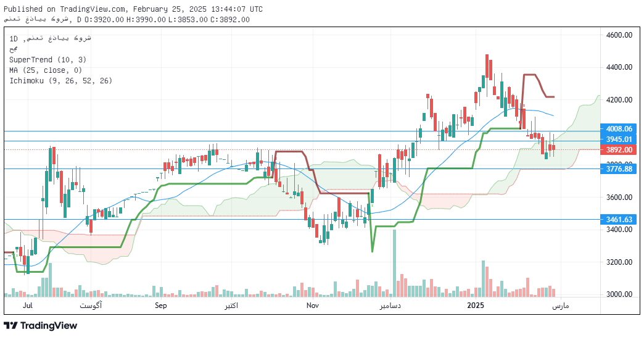Viewport: 644px width, 337px height.
Task: Click the Ichimoku (9, 26, 52, 26) label
Action: [x=61, y=81]
